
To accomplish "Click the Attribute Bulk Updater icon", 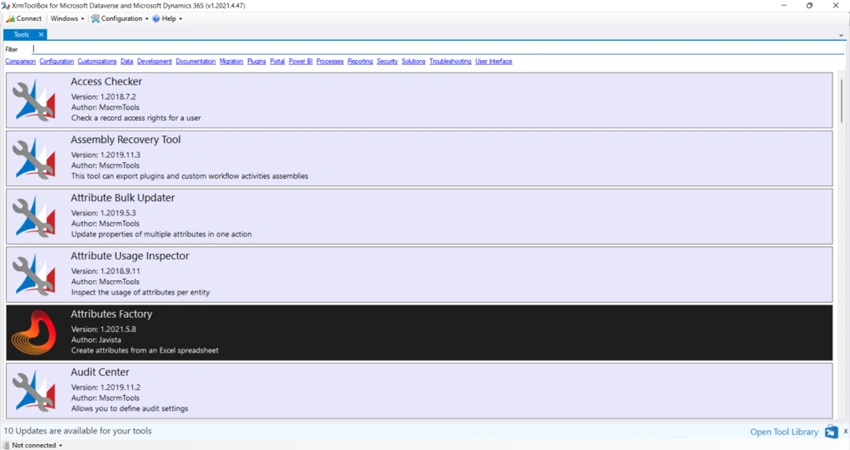I will point(34,216).
